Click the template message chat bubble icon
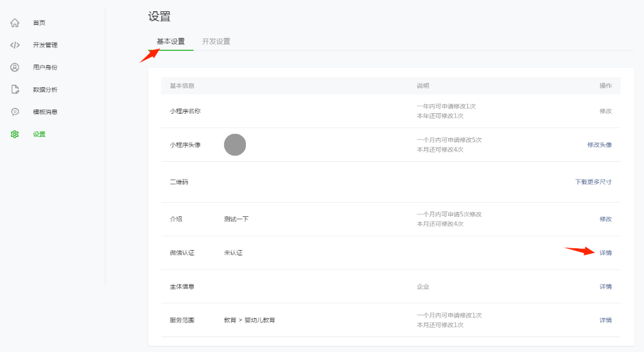The image size is (644, 352). point(15,112)
